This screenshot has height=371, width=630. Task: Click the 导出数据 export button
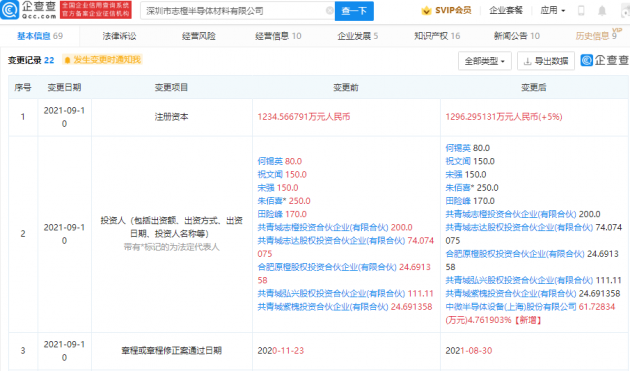coord(546,61)
